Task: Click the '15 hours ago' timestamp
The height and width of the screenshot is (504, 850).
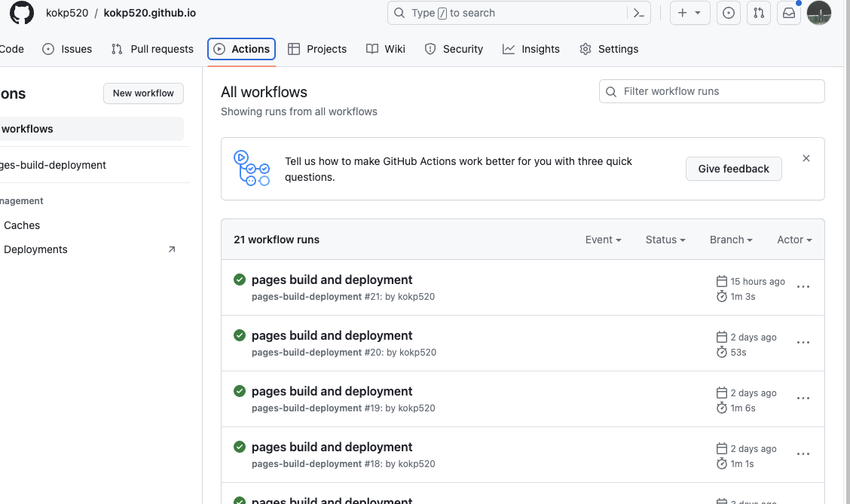Action: point(758,281)
